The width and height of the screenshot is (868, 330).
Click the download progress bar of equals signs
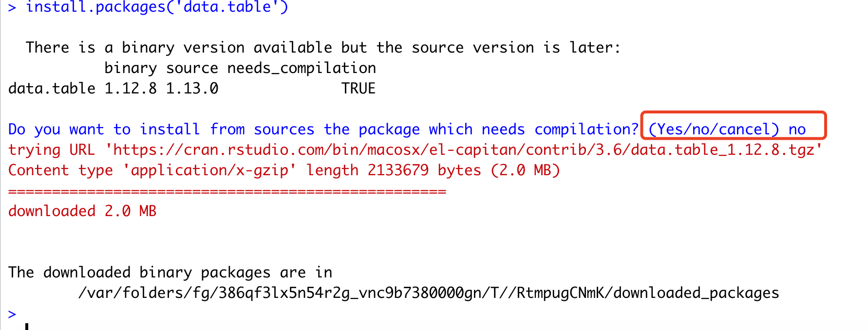tap(227, 191)
